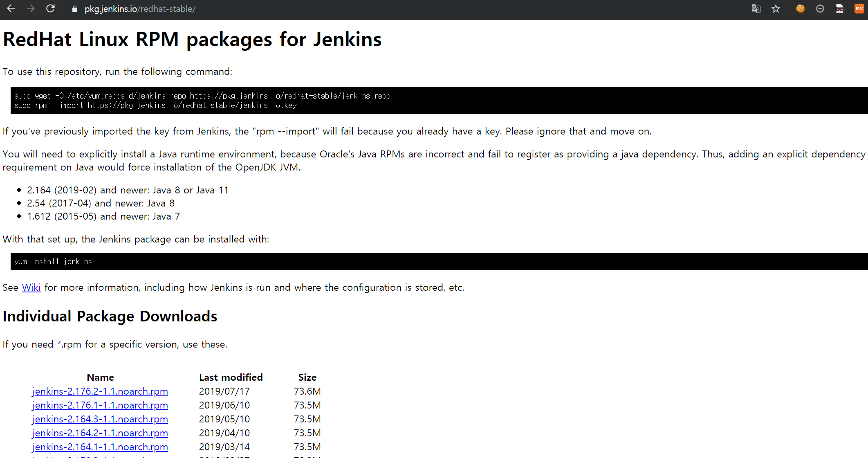Go forward with the forward arrow
The height and width of the screenshot is (458, 868).
(x=31, y=9)
